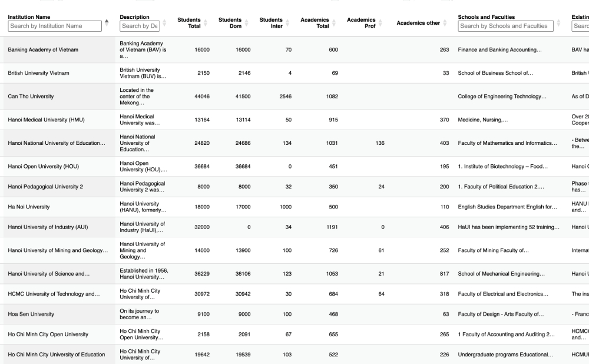
Task: Sort rows by Academics Total icon
Action: pyautogui.click(x=333, y=23)
